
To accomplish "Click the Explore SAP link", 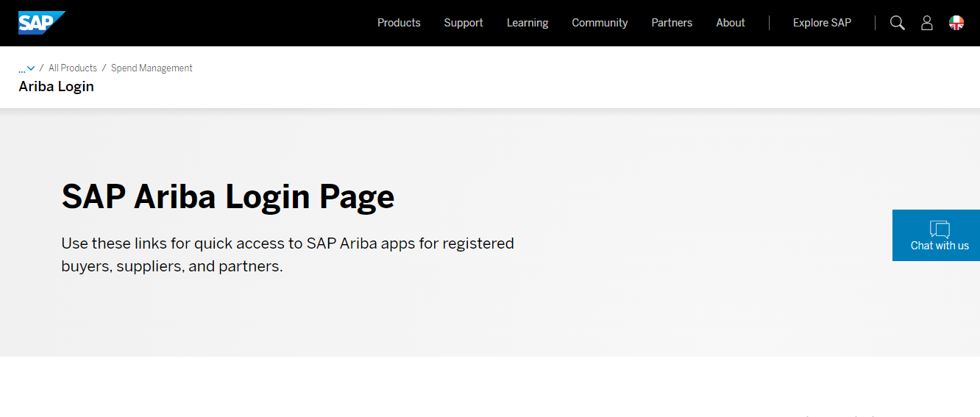I will (x=822, y=23).
